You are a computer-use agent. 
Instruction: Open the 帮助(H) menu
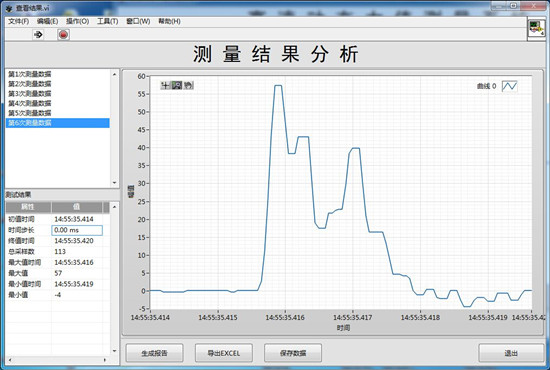coord(169,21)
